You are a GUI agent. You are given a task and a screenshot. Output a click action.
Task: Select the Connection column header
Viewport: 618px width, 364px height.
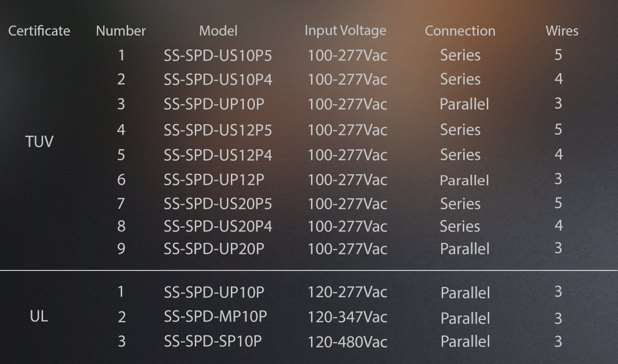click(460, 31)
